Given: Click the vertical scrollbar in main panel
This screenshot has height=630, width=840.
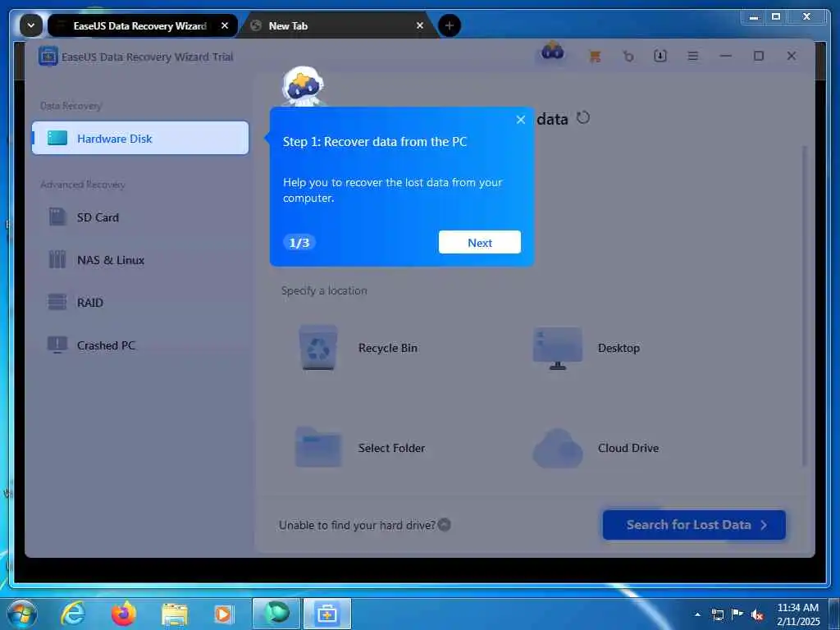Looking at the screenshot, I should 804,305.
